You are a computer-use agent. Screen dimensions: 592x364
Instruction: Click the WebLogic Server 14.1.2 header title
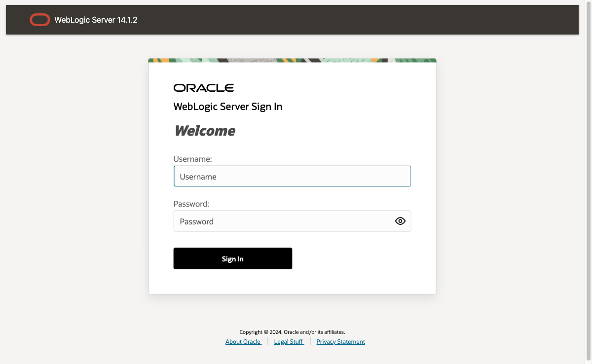96,20
